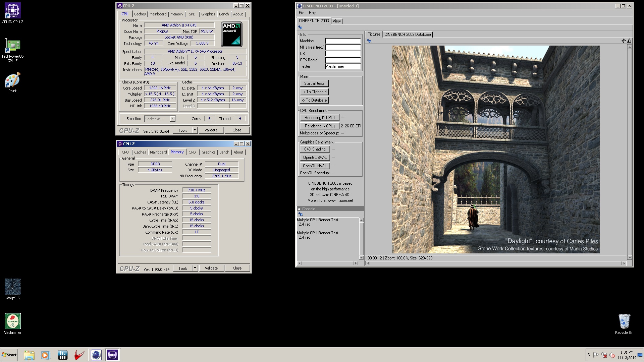This screenshot has width=644, height=362.
Task: Open the Warp9-S desktop shortcut
Action: click(x=12, y=289)
